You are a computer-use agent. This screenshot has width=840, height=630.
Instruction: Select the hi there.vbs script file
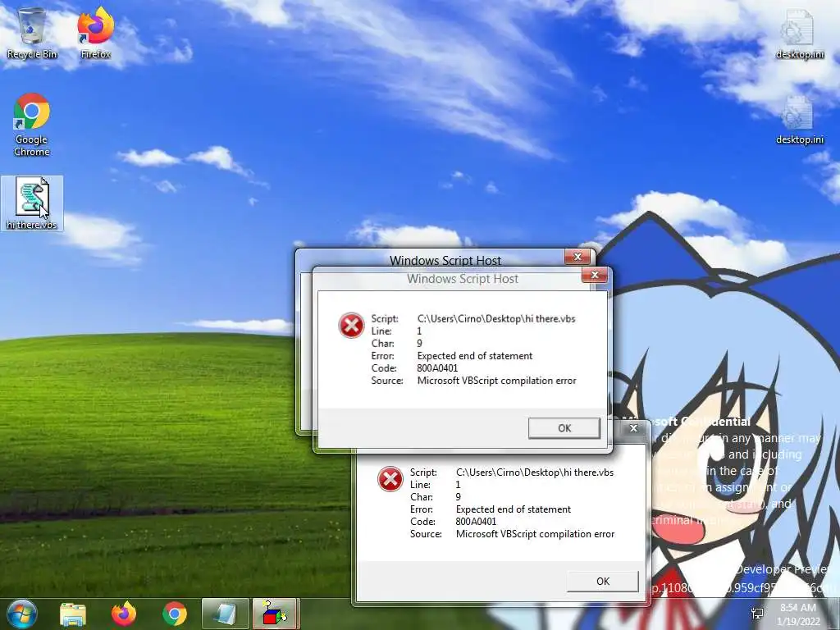click(x=32, y=203)
